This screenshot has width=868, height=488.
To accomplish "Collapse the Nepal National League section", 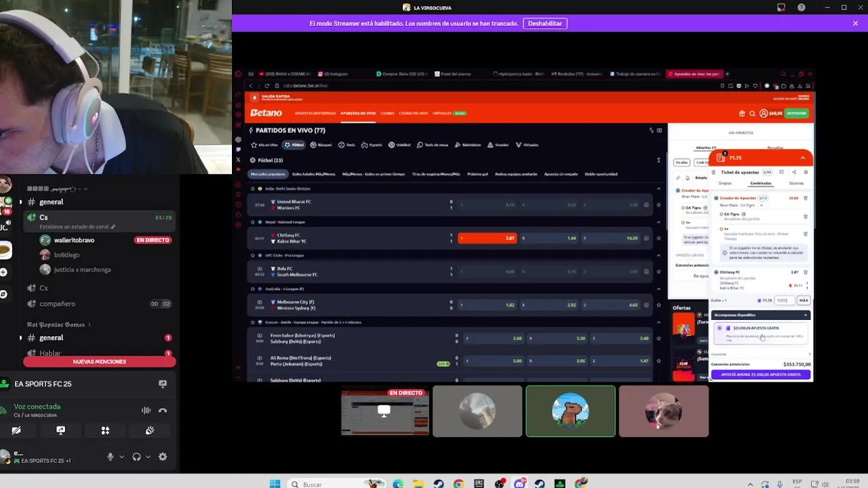I will [658, 222].
